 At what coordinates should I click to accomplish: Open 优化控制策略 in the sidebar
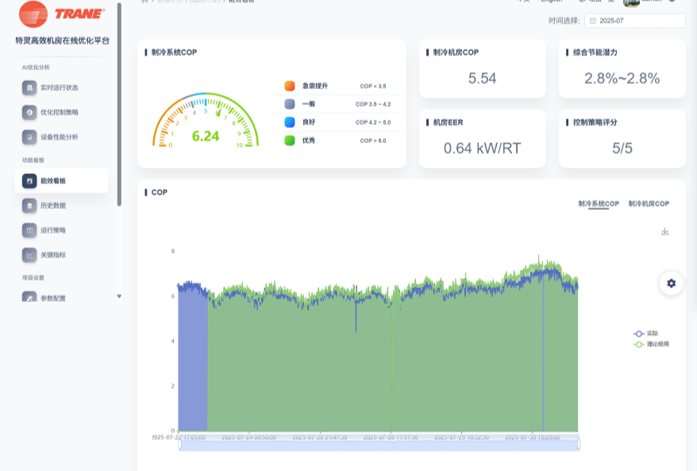point(60,112)
